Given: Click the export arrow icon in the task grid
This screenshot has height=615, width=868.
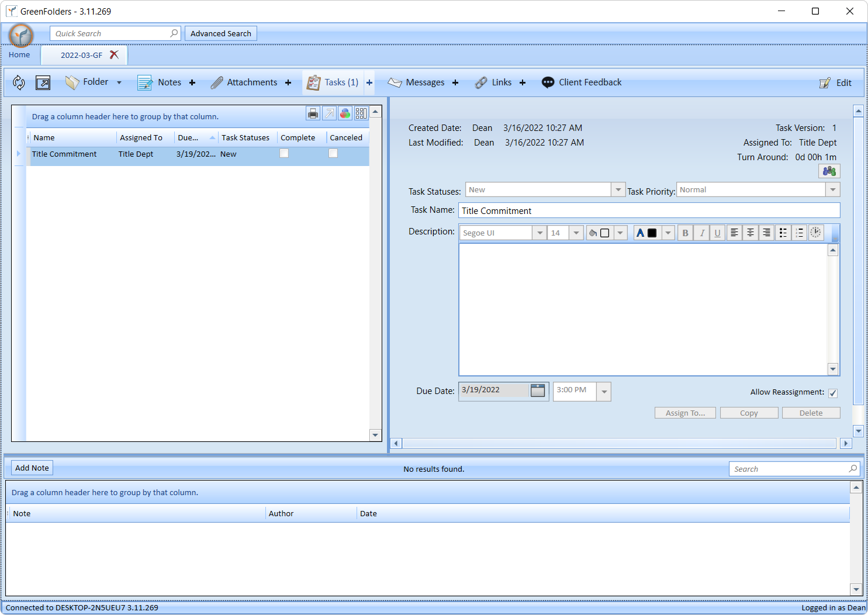Looking at the screenshot, I should 329,113.
